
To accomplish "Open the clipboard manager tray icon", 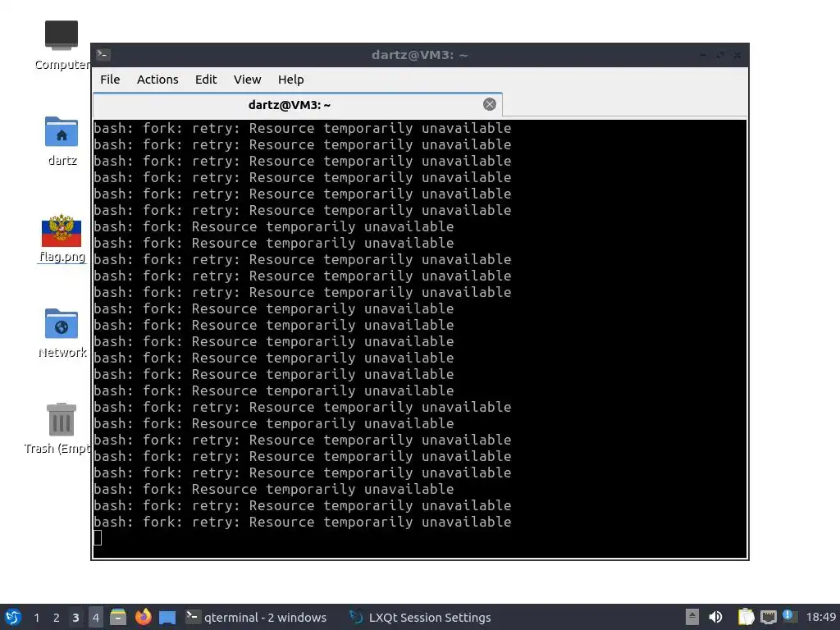I will (746, 617).
